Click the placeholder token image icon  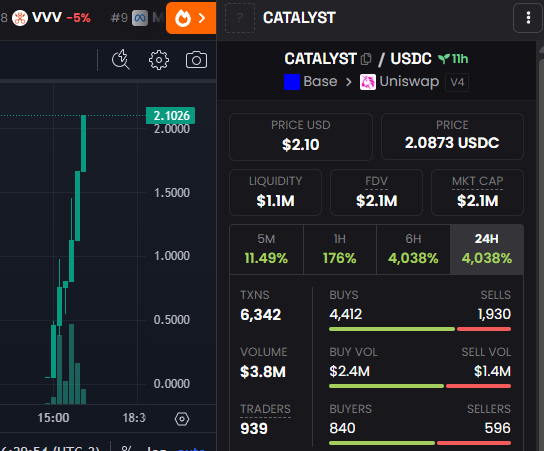click(x=240, y=18)
